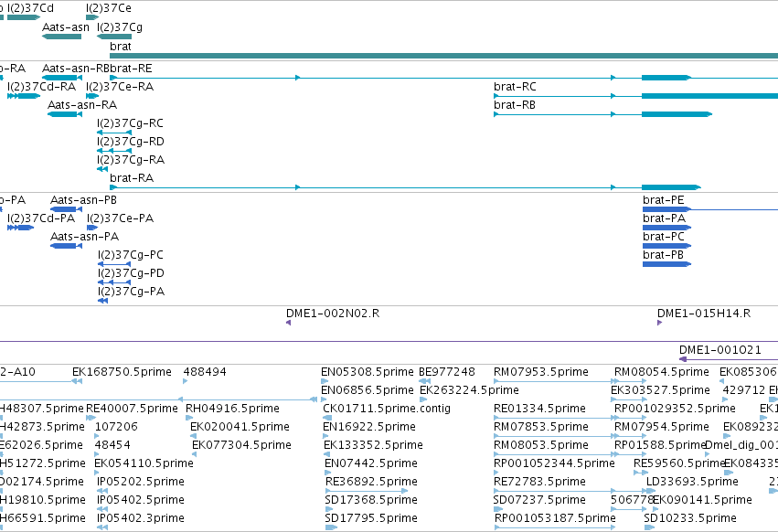Select the EK263224.5prime EST
The width and height of the screenshot is (778, 532).
click(x=469, y=390)
